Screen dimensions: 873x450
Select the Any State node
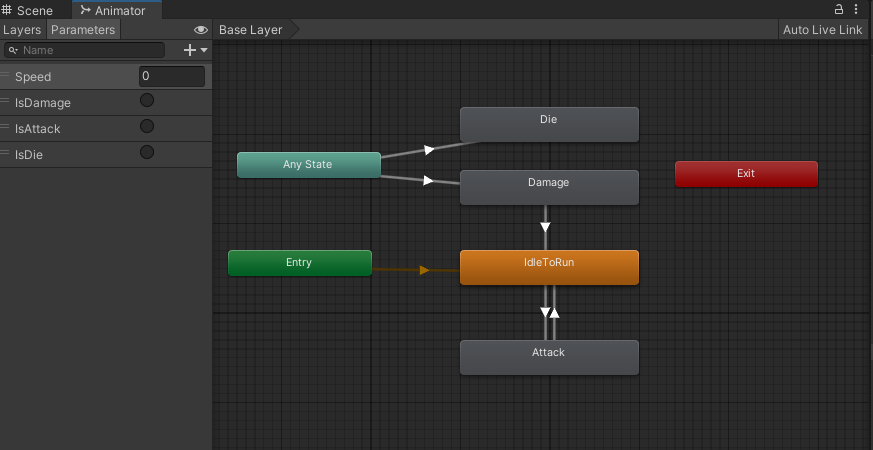point(309,165)
